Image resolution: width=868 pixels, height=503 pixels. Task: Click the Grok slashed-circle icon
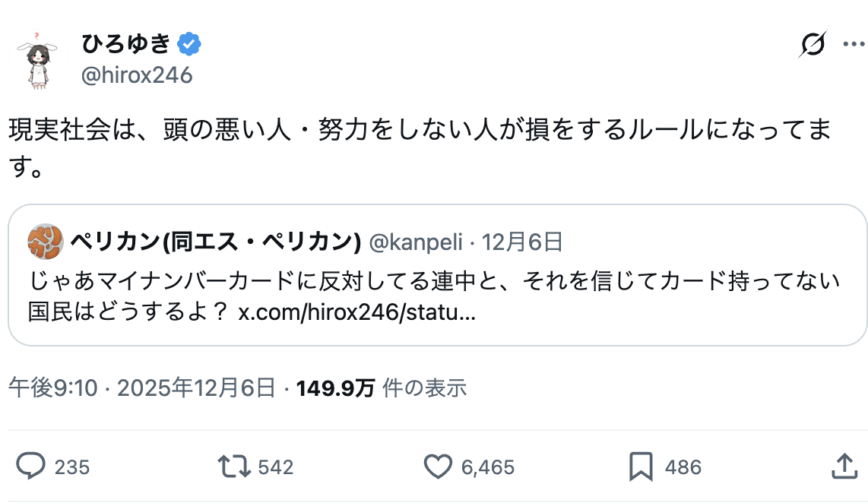(812, 46)
